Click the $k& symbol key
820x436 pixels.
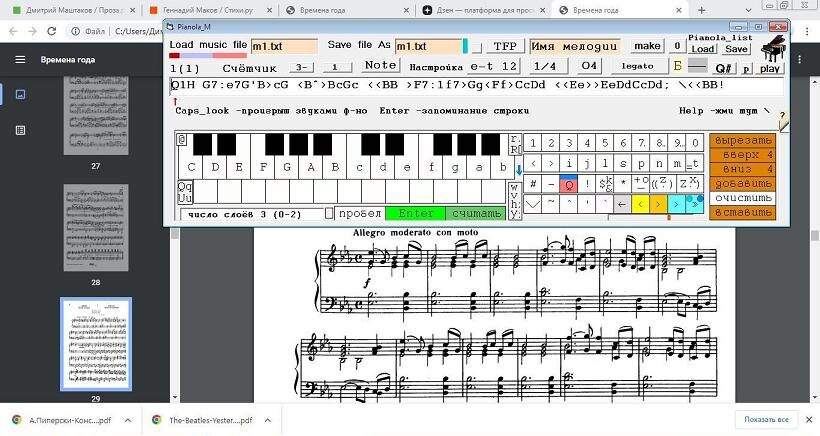click(x=605, y=184)
